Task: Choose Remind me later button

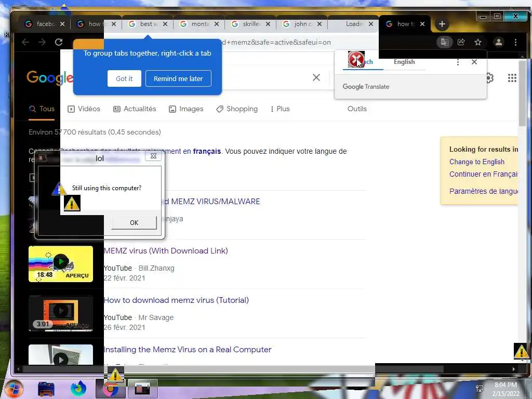Action: coord(178,78)
